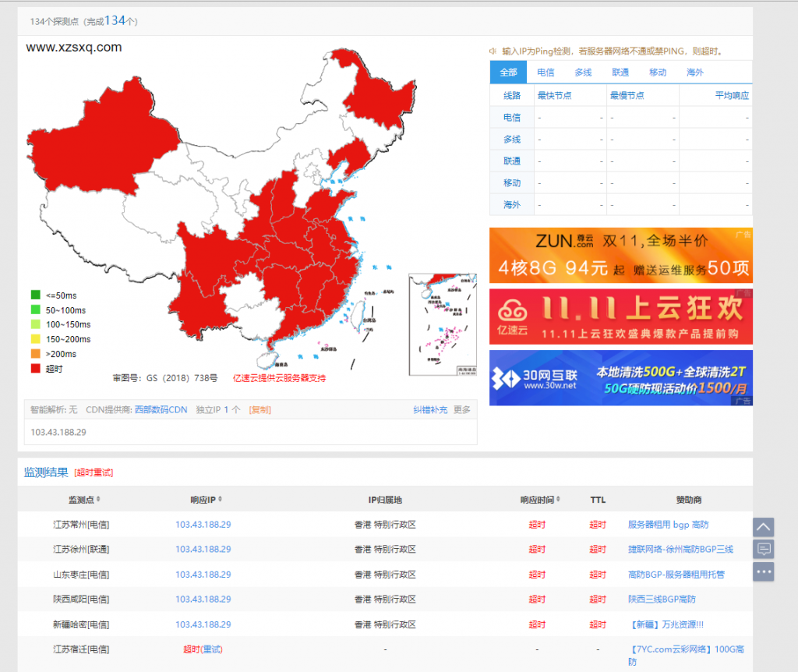Click the three-dot more options icon
This screenshot has width=798, height=672.
(763, 572)
